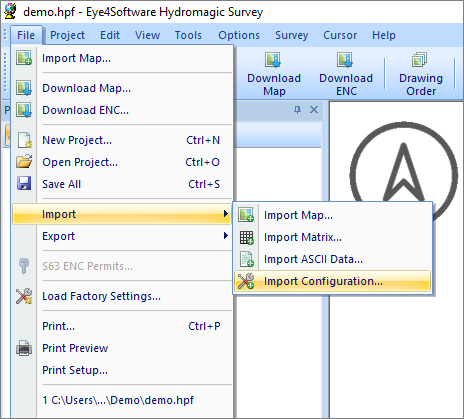
Task: Open recent file demo.hpf entry
Action: tap(122, 400)
